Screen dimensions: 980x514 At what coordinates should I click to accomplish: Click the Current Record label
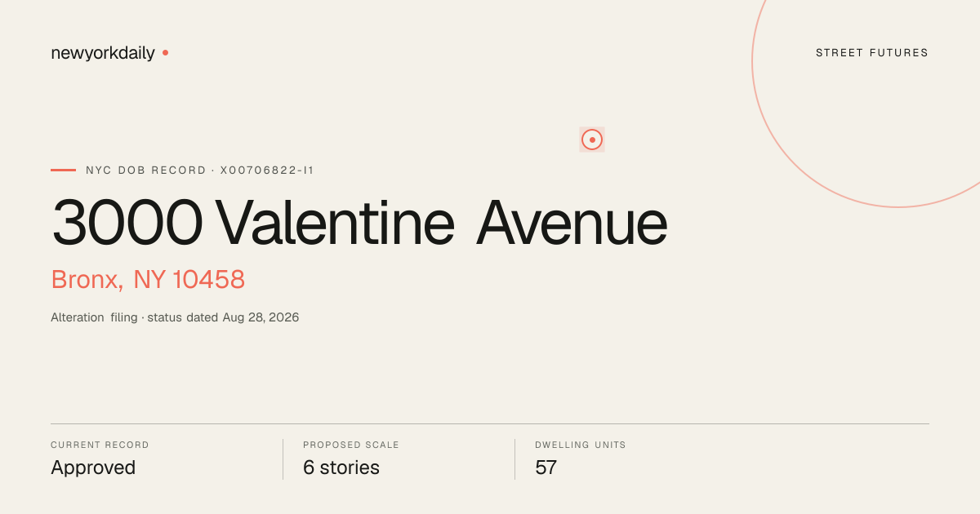click(x=100, y=445)
